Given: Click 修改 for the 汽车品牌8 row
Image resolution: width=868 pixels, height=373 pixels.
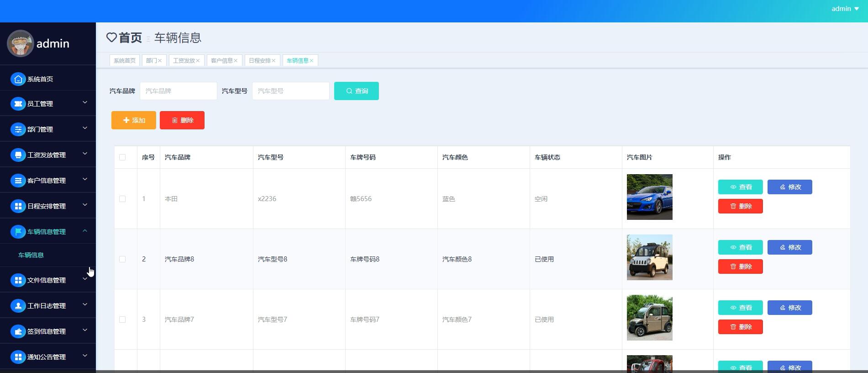Looking at the screenshot, I should [x=790, y=247].
